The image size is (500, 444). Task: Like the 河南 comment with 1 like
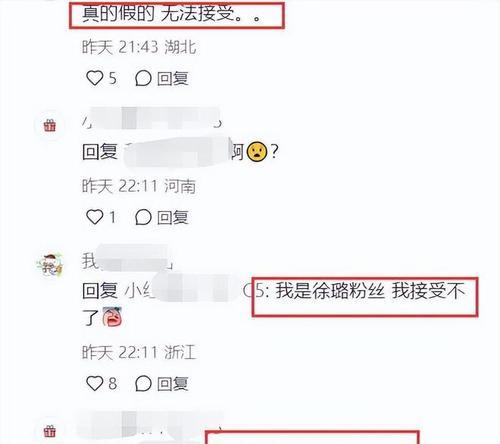point(95,217)
